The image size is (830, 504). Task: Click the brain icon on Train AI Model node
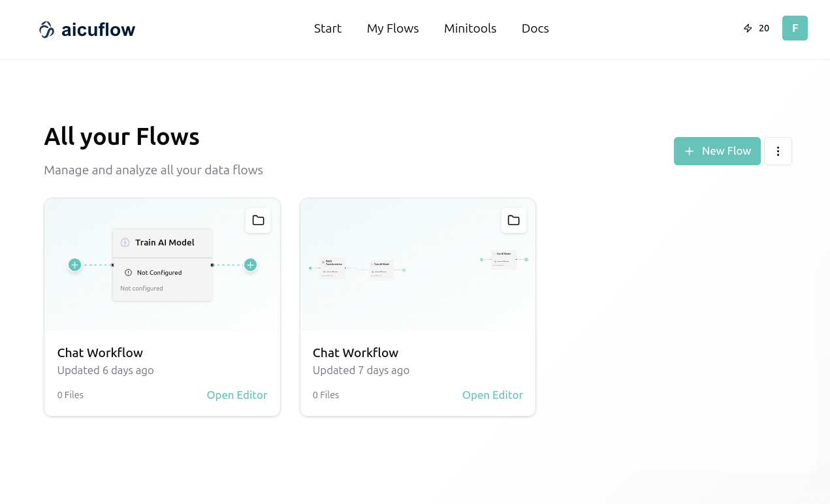coord(125,243)
